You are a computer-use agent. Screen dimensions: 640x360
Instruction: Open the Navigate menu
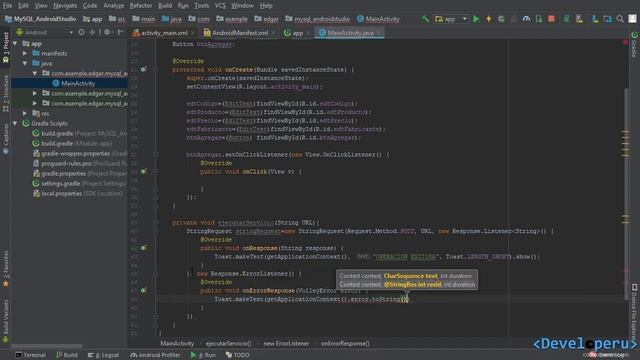coord(65,6)
